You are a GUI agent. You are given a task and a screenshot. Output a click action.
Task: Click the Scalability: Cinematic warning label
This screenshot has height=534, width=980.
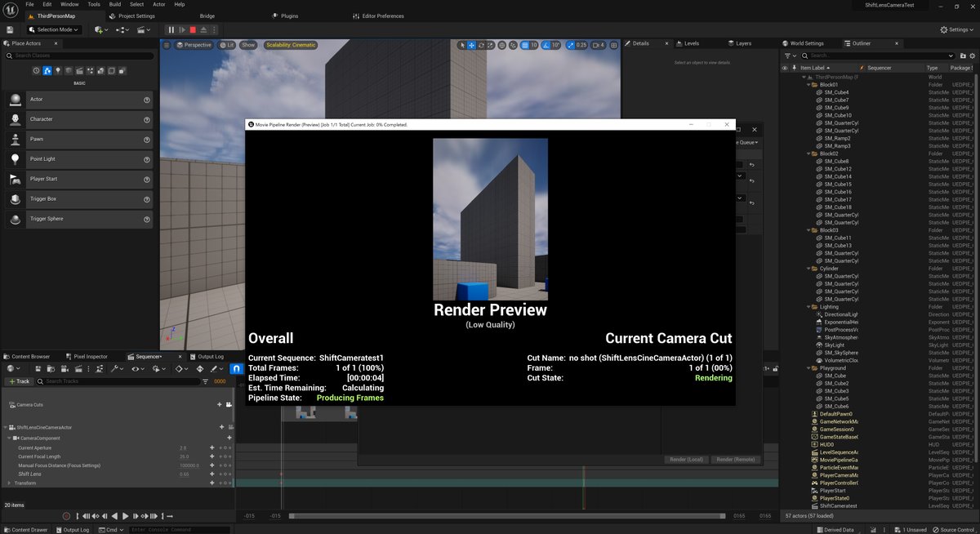click(x=292, y=45)
